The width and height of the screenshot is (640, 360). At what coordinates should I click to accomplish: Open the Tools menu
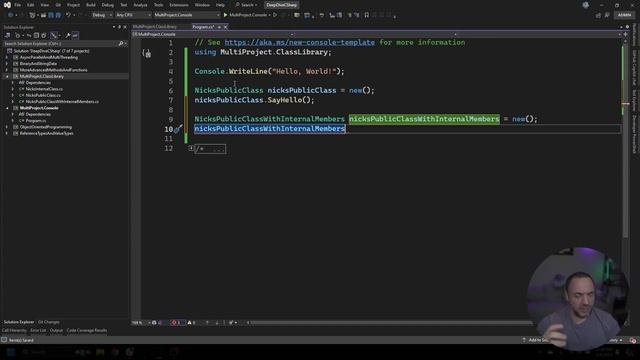158,5
